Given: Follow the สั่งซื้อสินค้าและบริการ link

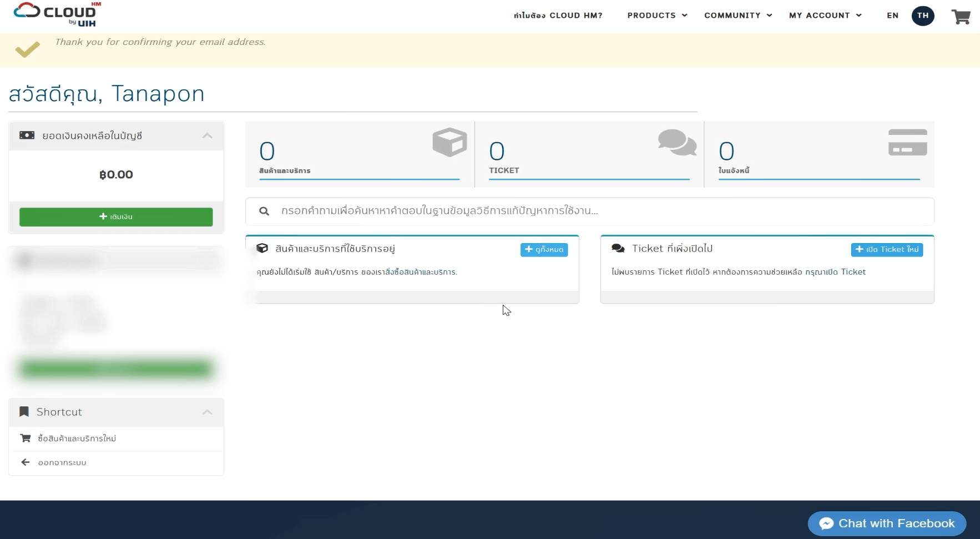Looking at the screenshot, I should click(x=421, y=272).
